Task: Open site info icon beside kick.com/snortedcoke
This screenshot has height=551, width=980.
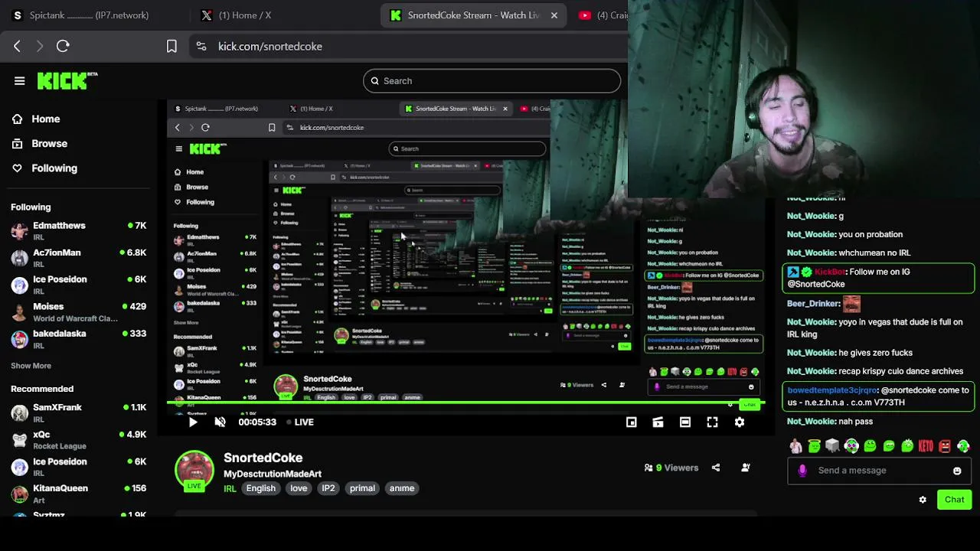Action: [201, 46]
